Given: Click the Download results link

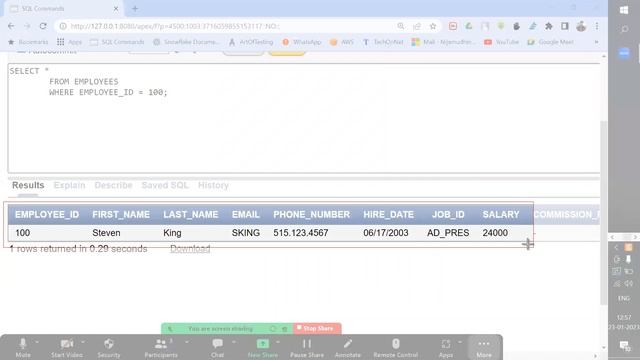Looking at the screenshot, I should click(x=190, y=249).
